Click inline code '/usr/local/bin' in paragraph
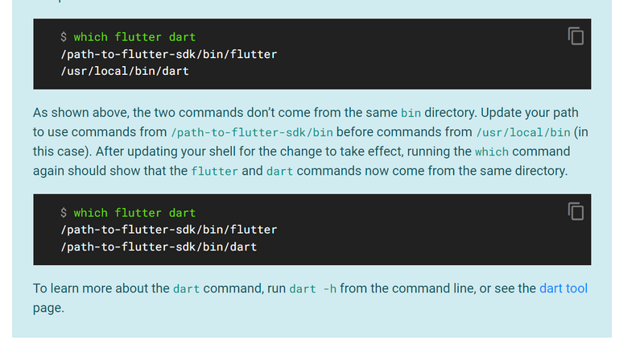Image resolution: width=644 pixels, height=340 pixels. (523, 132)
